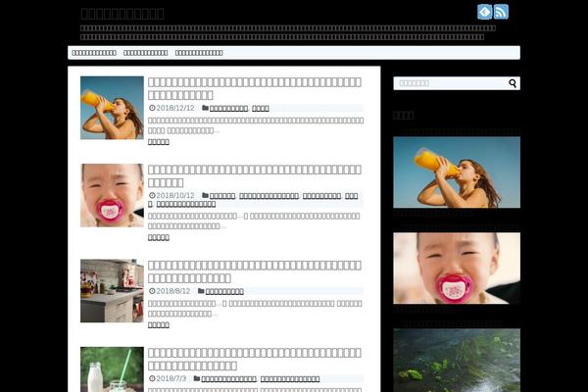
Task: Click the sidebar search input field
Action: (x=449, y=83)
